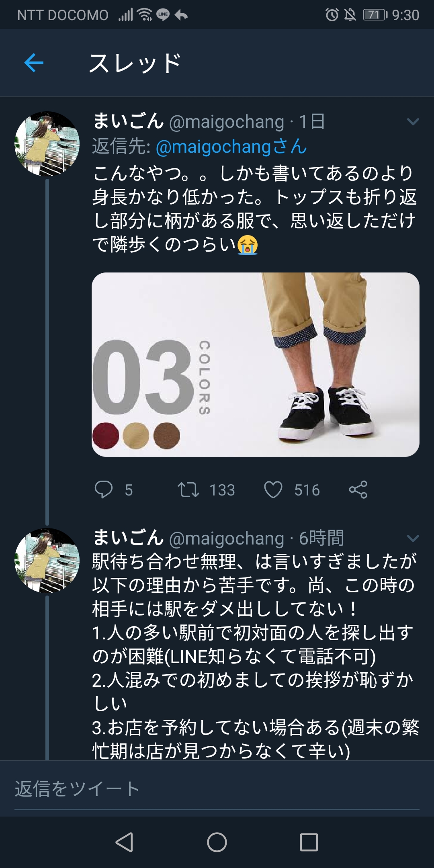Open recent apps with square button

309,842
